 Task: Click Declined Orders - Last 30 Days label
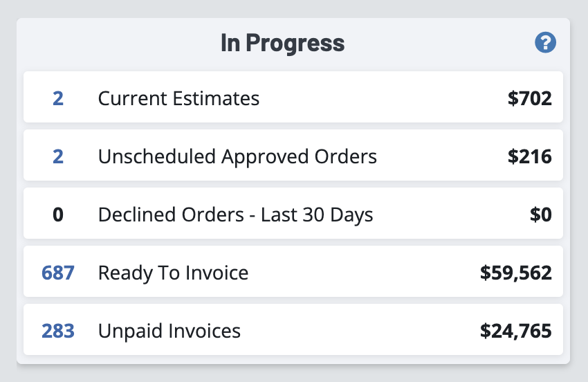click(235, 215)
